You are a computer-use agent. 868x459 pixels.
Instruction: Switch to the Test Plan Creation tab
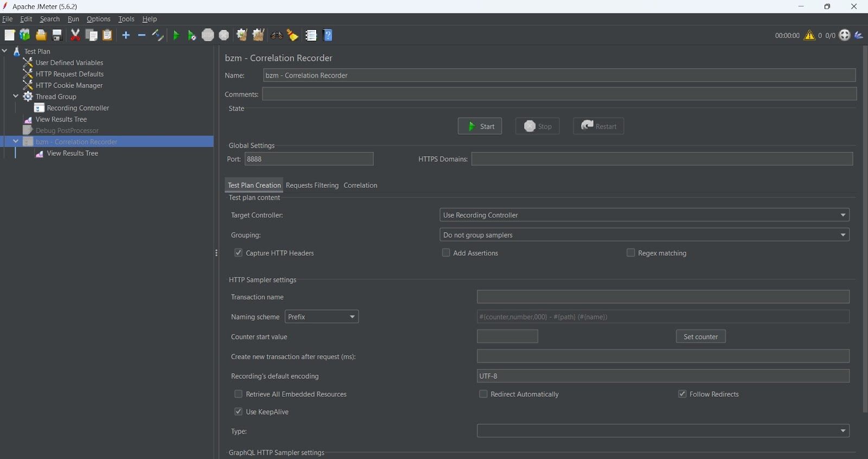pos(254,185)
